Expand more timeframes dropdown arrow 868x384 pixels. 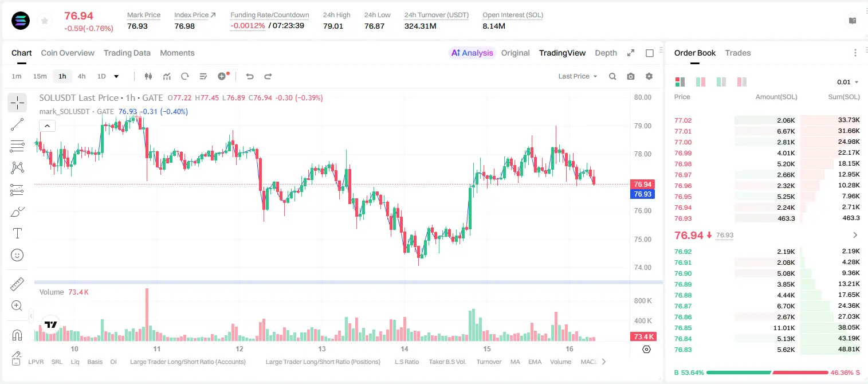pyautogui.click(x=116, y=76)
